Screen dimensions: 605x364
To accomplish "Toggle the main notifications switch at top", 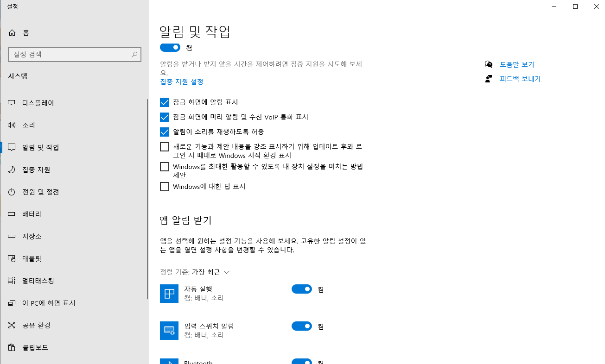I will tap(170, 47).
